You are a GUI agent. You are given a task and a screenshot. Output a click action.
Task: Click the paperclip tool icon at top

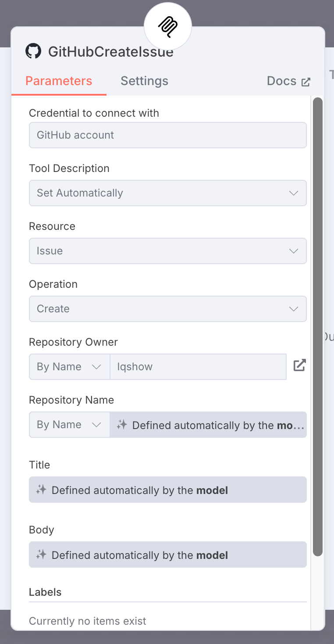point(168,26)
